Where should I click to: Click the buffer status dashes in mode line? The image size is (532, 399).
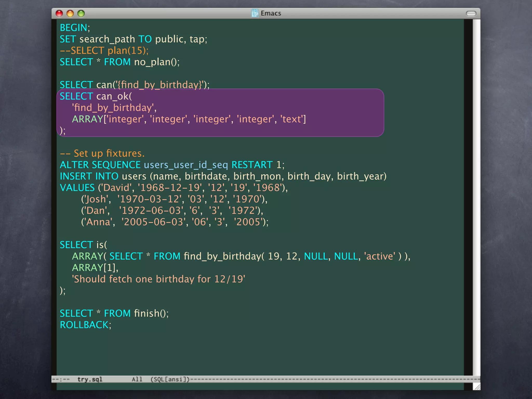coord(61,379)
